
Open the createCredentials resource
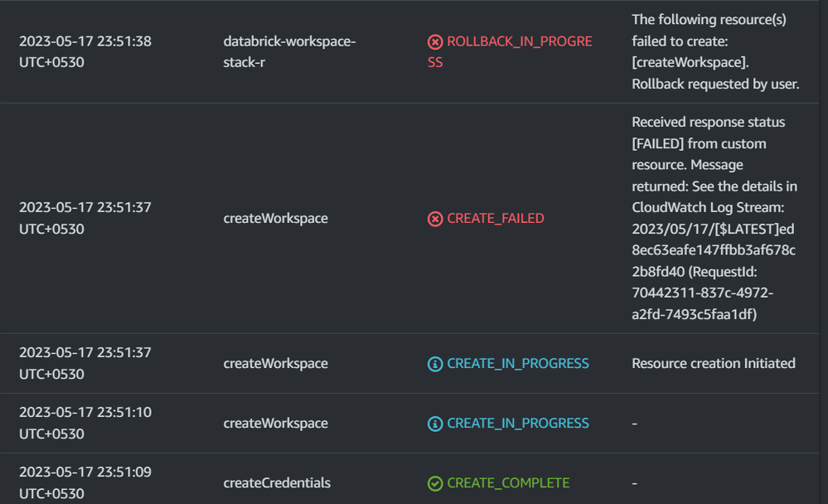point(277,483)
